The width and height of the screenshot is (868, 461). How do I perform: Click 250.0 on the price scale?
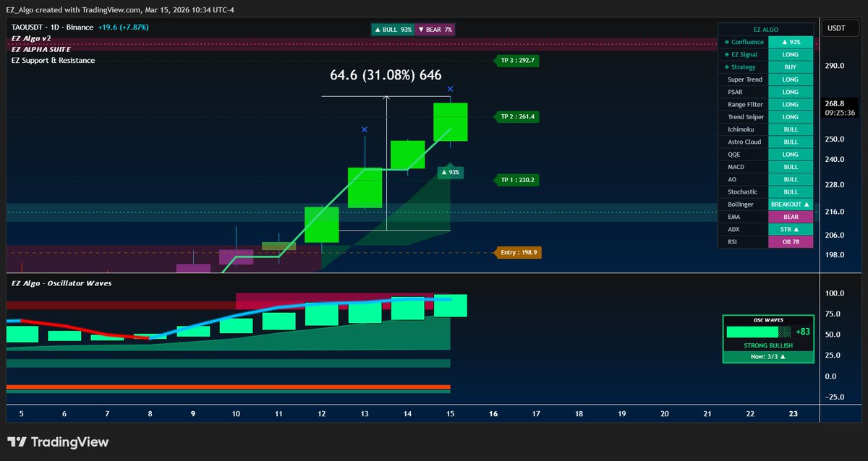coord(835,139)
